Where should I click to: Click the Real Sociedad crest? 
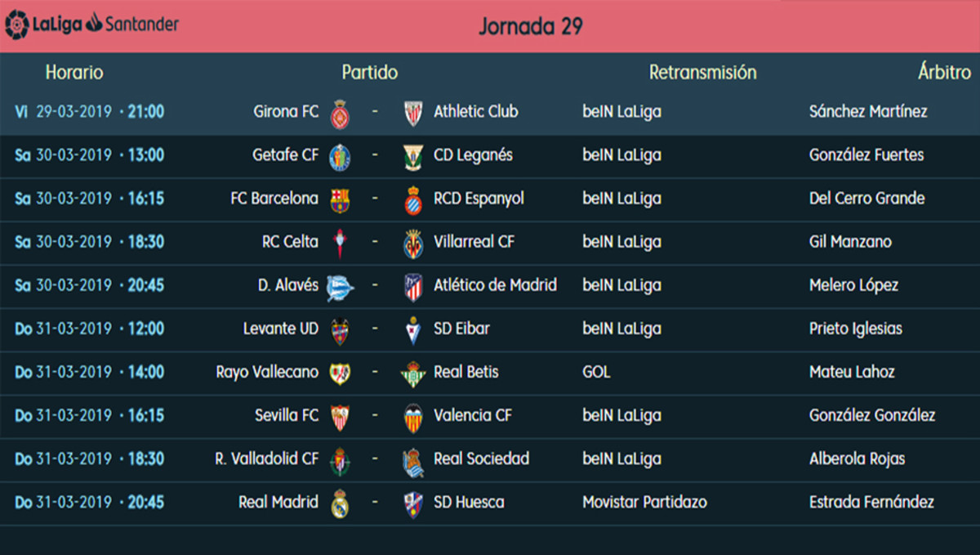[414, 461]
